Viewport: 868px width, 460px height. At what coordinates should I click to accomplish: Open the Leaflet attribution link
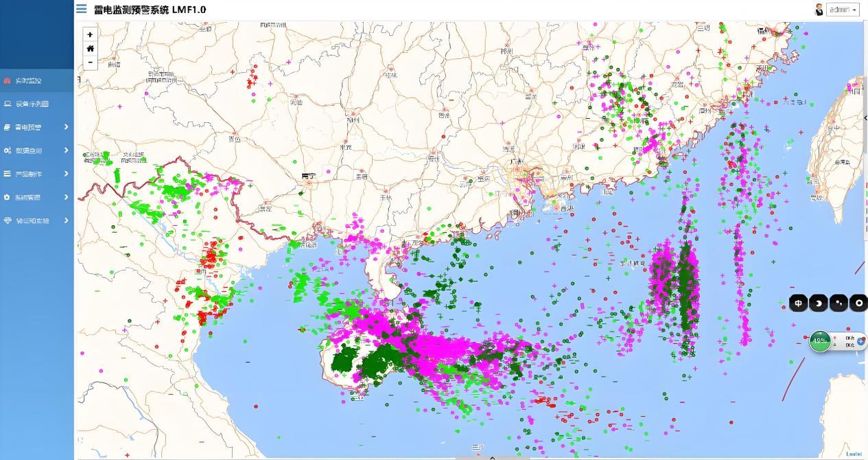click(x=854, y=454)
